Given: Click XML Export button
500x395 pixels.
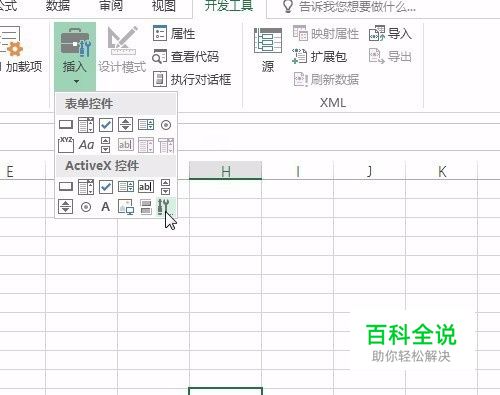Looking at the screenshot, I should click(x=390, y=56).
